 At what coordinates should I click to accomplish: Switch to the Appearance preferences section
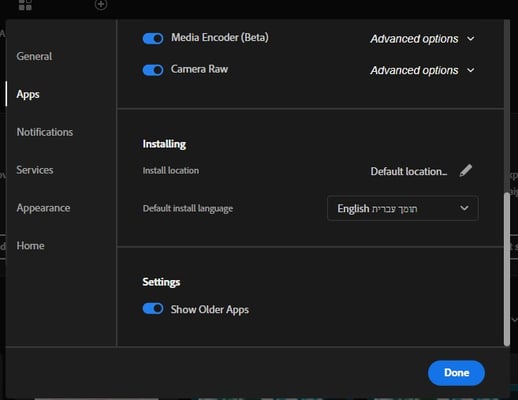pyautogui.click(x=43, y=208)
